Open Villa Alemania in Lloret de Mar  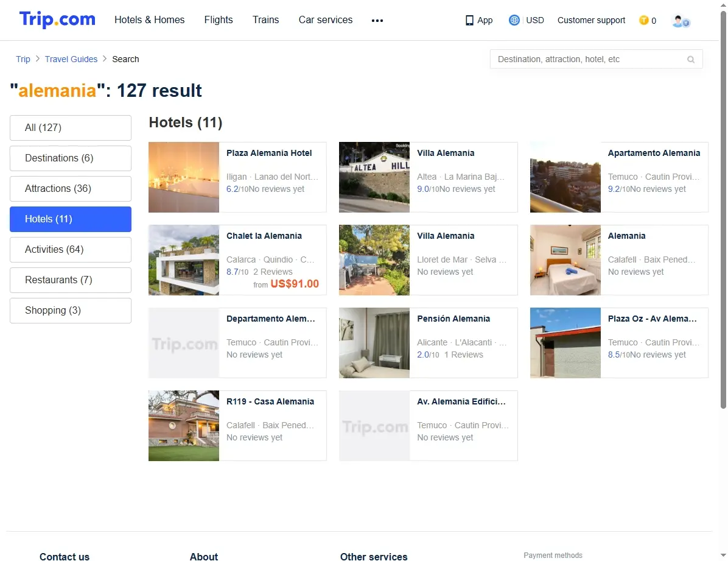[446, 236]
